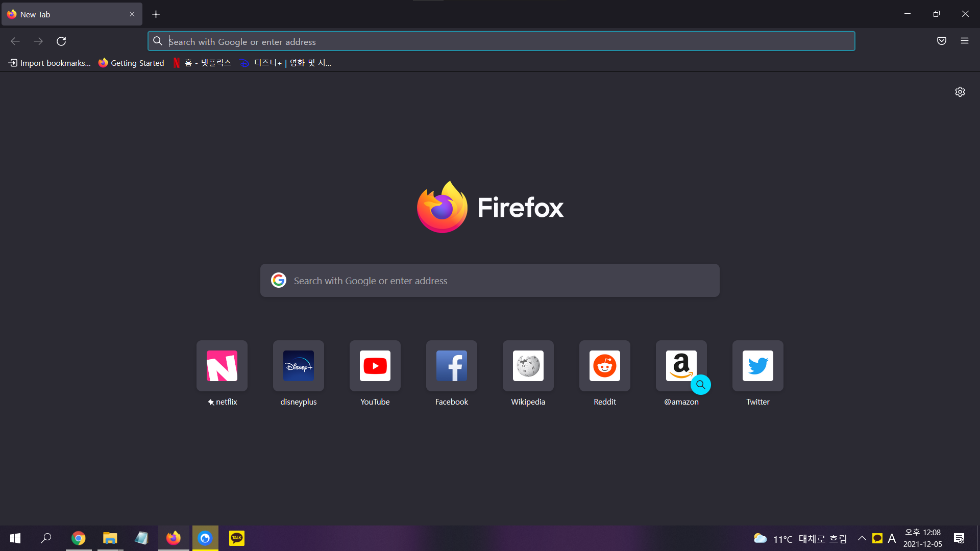The height and width of the screenshot is (551, 980).
Task: Launch Chrome from the taskbar
Action: point(79,538)
